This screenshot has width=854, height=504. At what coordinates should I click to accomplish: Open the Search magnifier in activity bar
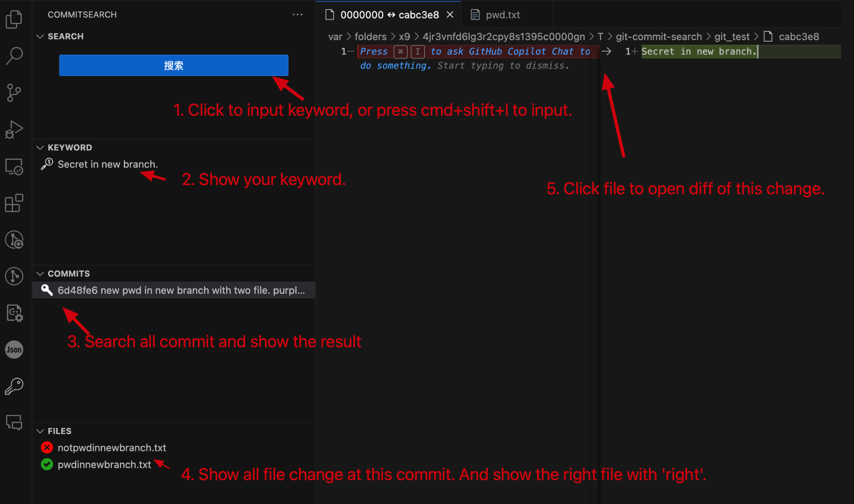(x=14, y=56)
